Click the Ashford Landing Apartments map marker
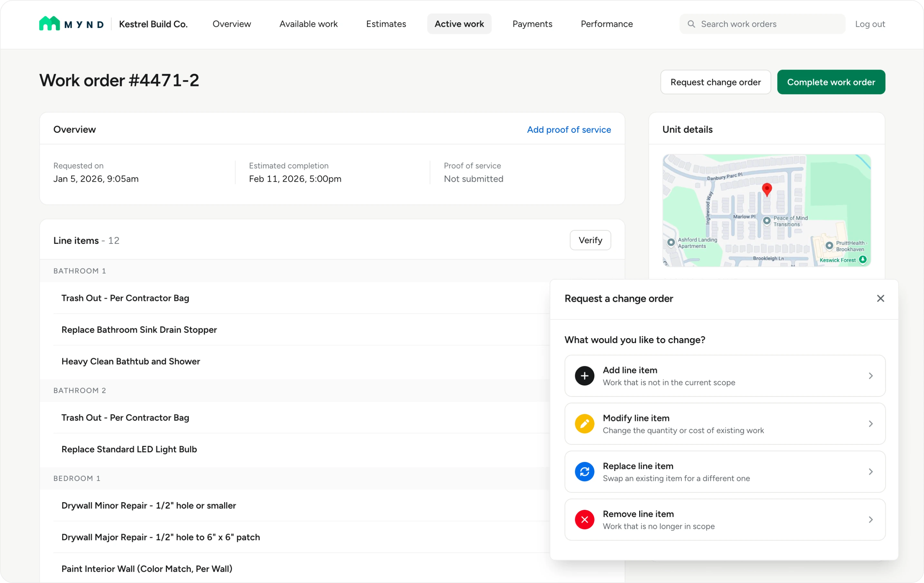Image resolution: width=924 pixels, height=583 pixels. click(671, 243)
